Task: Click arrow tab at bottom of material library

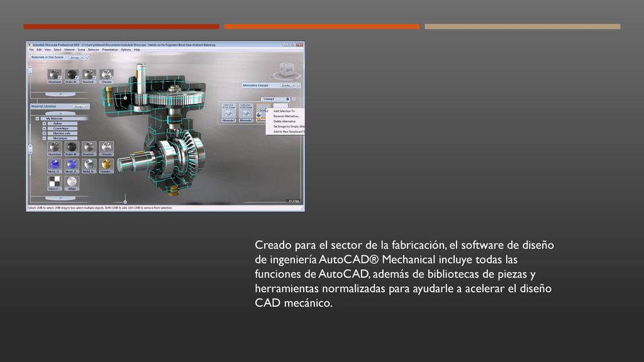Action: point(60,198)
